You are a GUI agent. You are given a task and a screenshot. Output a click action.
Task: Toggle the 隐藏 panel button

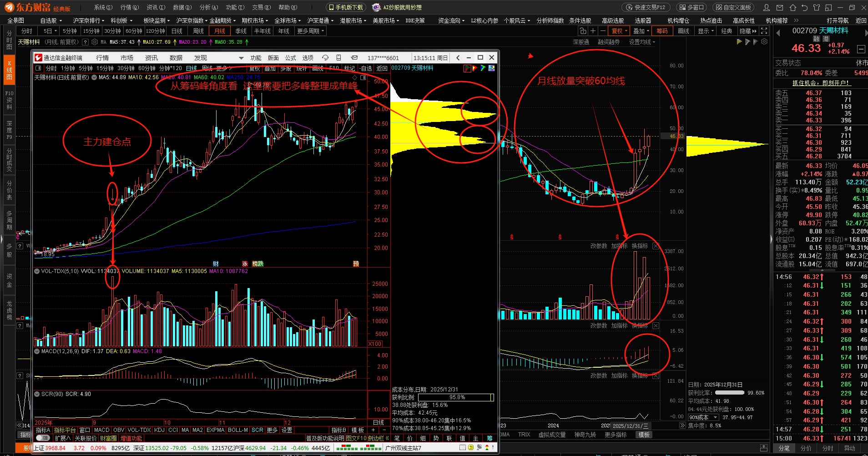click(748, 31)
